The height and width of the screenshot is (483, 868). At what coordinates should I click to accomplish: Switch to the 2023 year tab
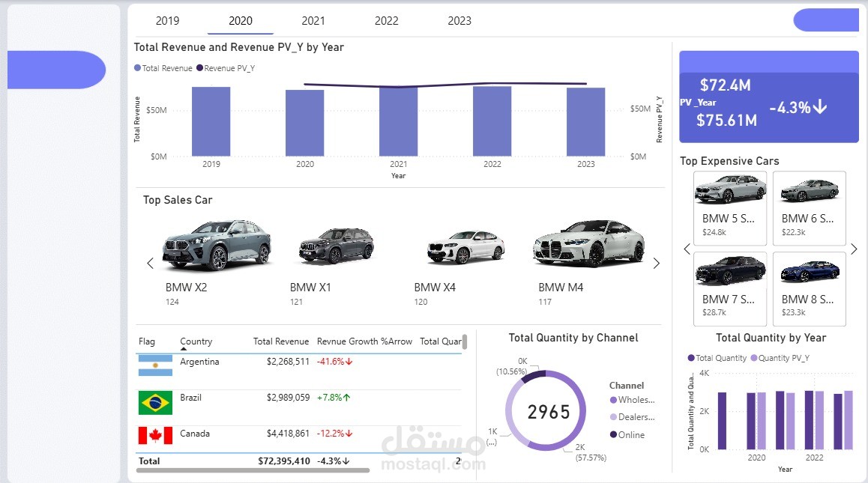point(459,20)
